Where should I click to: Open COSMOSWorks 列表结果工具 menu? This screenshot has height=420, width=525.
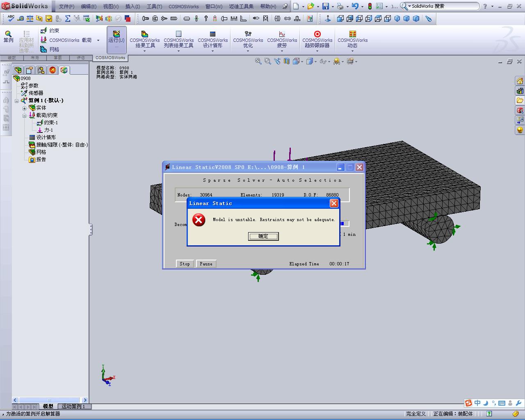[x=178, y=40]
